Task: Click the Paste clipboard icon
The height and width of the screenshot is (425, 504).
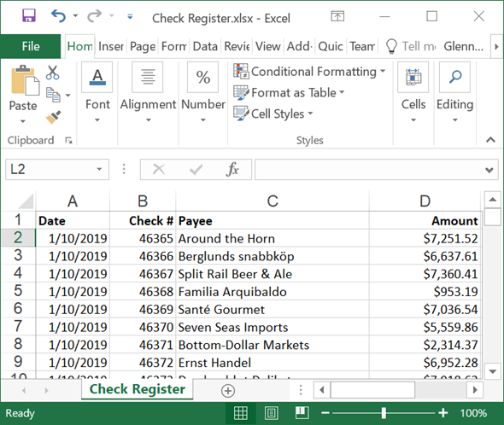Action: coord(25,79)
